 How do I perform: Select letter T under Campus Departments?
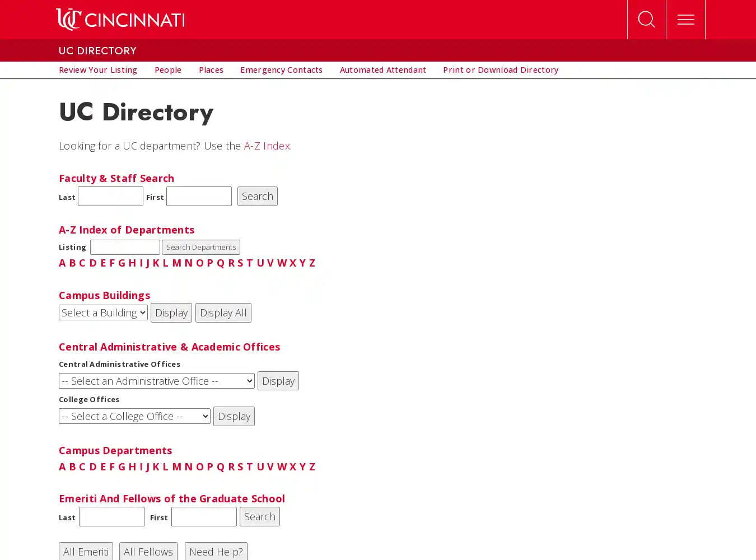[250, 466]
